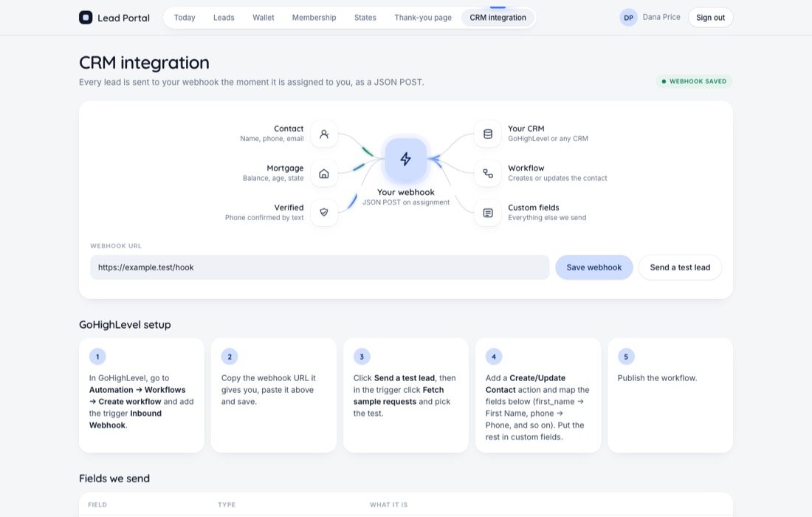Click the Workflow nodes icon

click(x=488, y=174)
